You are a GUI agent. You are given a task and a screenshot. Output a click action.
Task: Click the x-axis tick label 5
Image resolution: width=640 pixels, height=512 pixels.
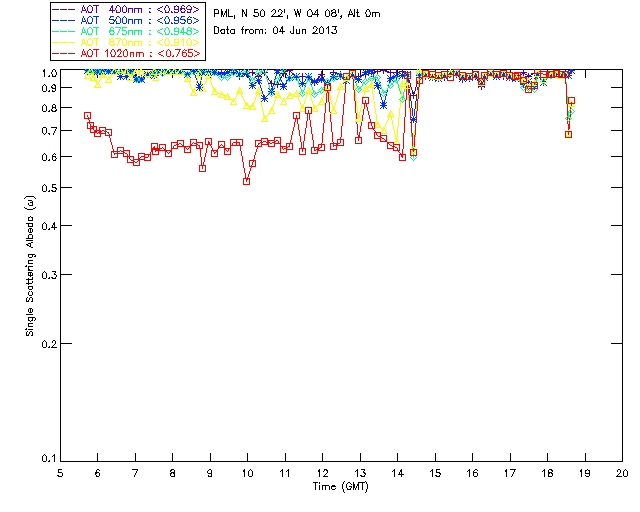[x=60, y=473]
